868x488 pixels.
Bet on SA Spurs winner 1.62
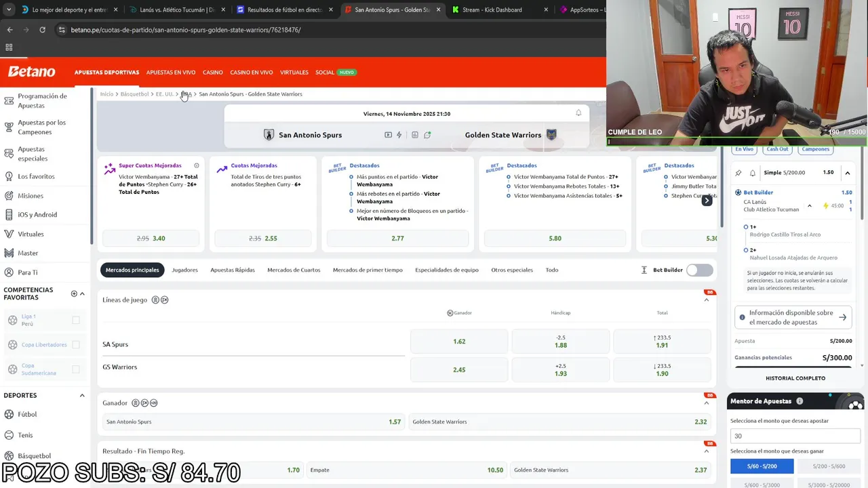[459, 342]
